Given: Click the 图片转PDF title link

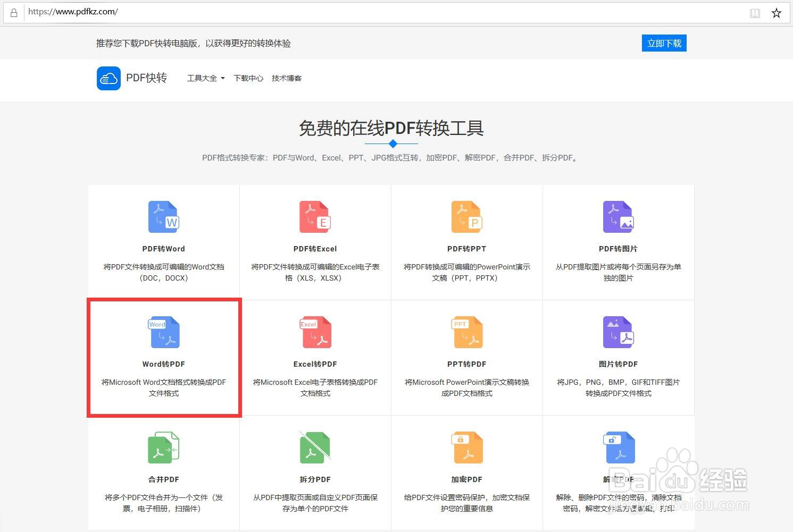Looking at the screenshot, I should pos(619,364).
